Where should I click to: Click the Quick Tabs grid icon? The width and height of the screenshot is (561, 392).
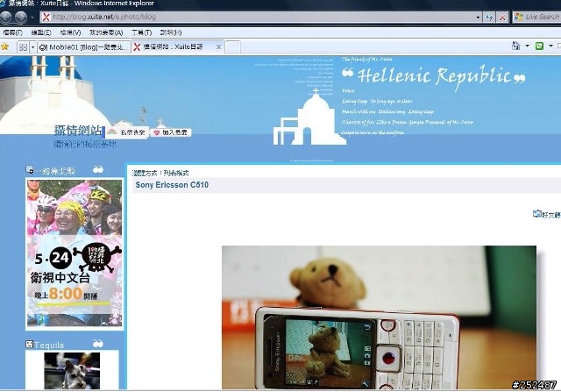coord(23,47)
